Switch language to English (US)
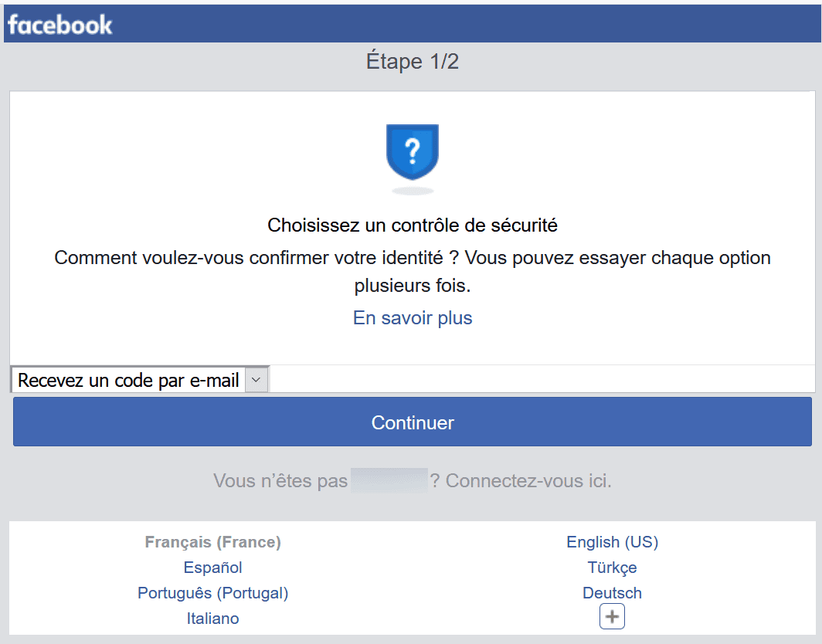 (x=613, y=542)
